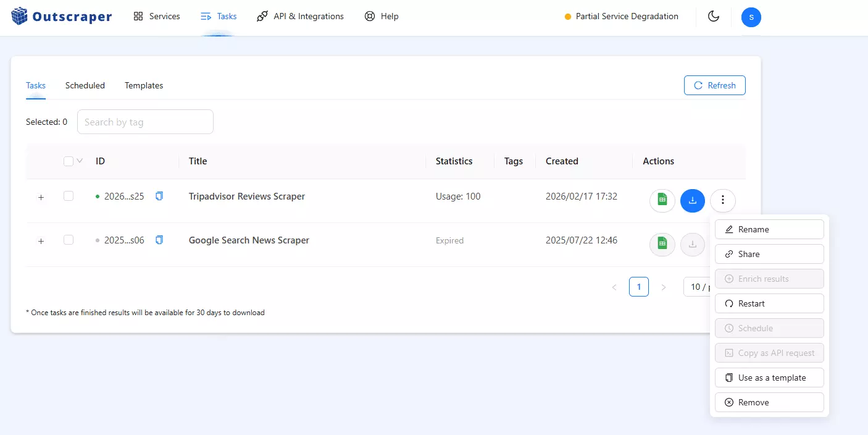The height and width of the screenshot is (435, 868).
Task: Click the Search by tag field
Action: coord(145,122)
